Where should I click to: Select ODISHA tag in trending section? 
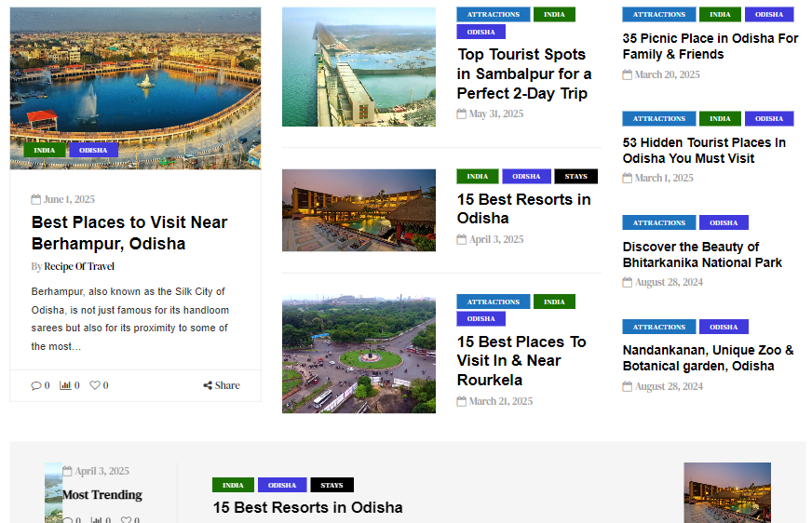pos(282,485)
